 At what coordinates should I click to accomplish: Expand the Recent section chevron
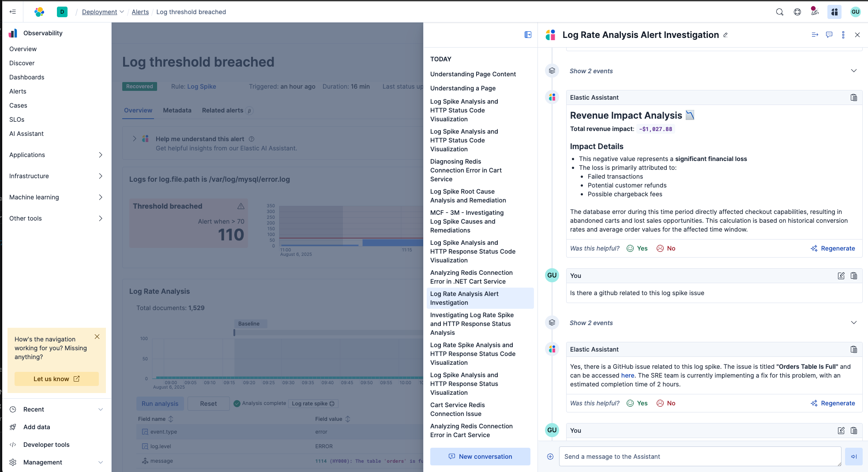coord(101,409)
